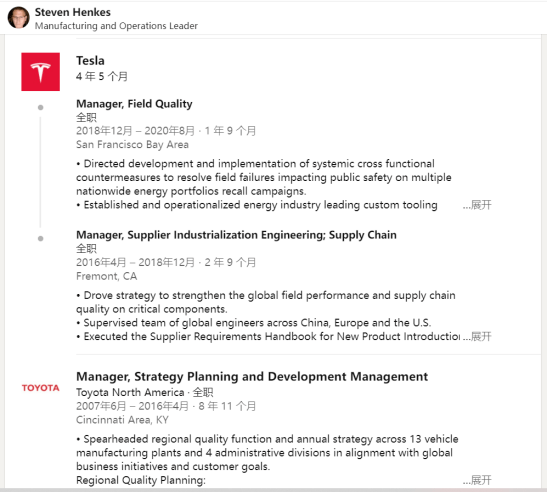Click timeline dot beside Supplier Industrialization role
This screenshot has height=493, width=547.
(x=40, y=239)
